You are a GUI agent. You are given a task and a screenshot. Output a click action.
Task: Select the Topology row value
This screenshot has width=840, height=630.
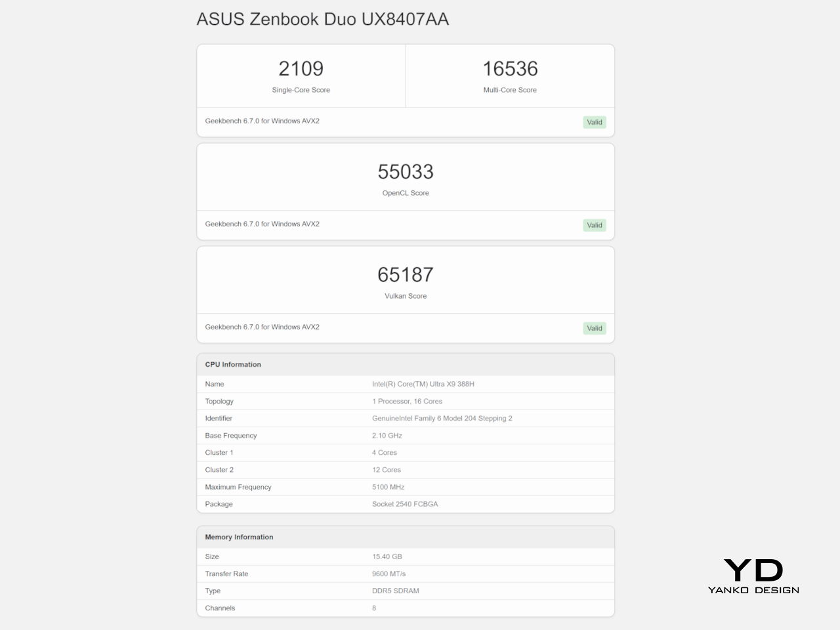[407, 401]
